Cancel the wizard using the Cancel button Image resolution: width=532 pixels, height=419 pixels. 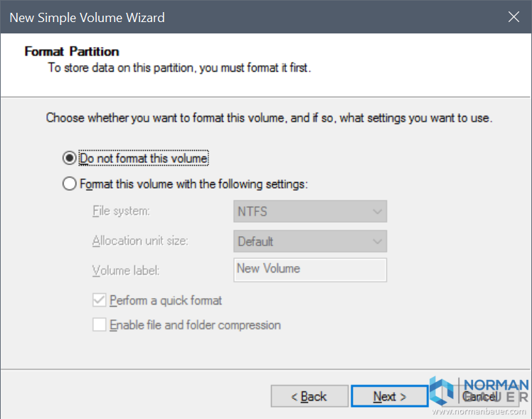click(x=481, y=396)
